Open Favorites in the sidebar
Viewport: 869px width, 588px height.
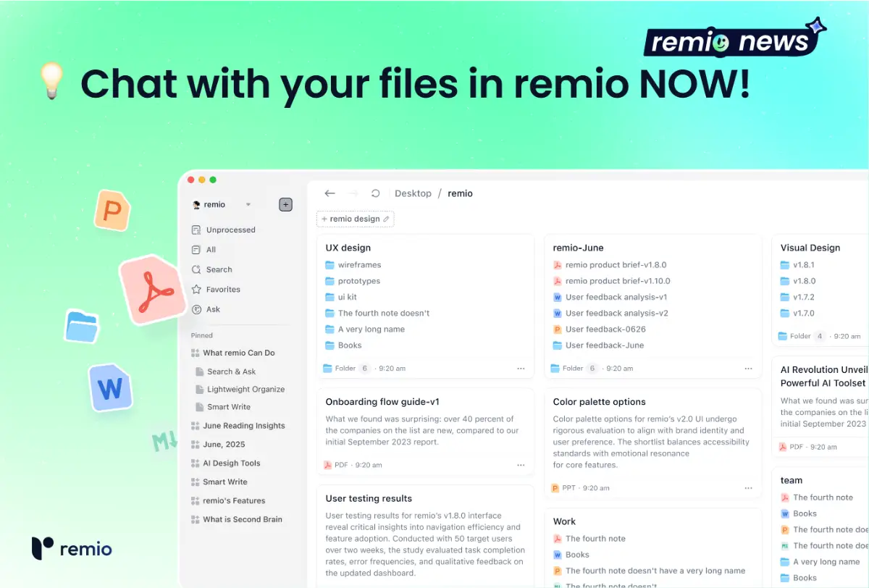[x=223, y=289]
